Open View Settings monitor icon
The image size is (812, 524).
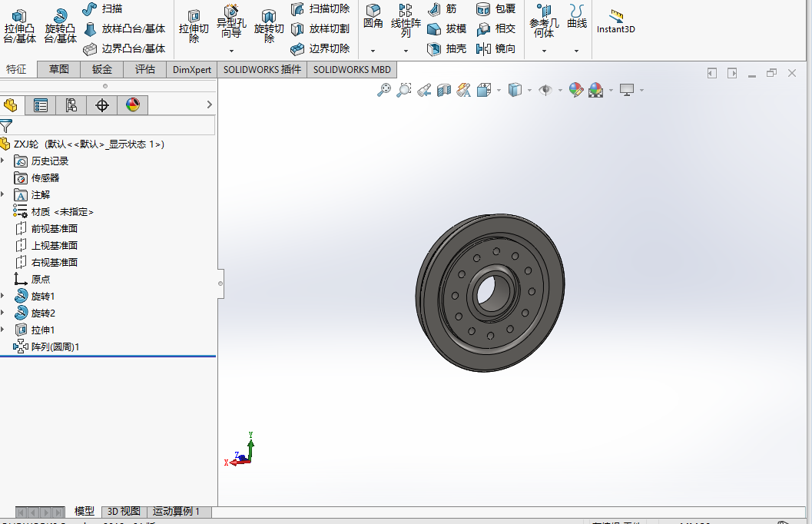pyautogui.click(x=627, y=90)
